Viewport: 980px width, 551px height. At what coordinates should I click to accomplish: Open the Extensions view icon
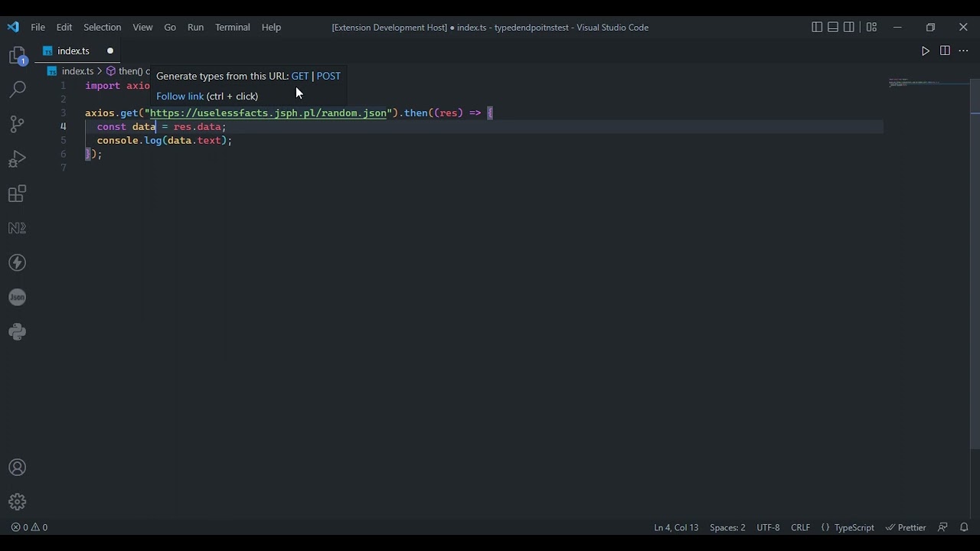[x=17, y=194]
